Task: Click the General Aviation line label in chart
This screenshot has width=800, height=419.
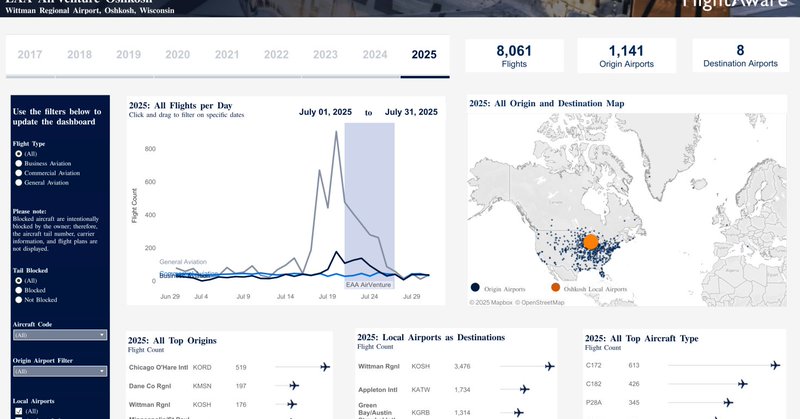Action: (183, 262)
